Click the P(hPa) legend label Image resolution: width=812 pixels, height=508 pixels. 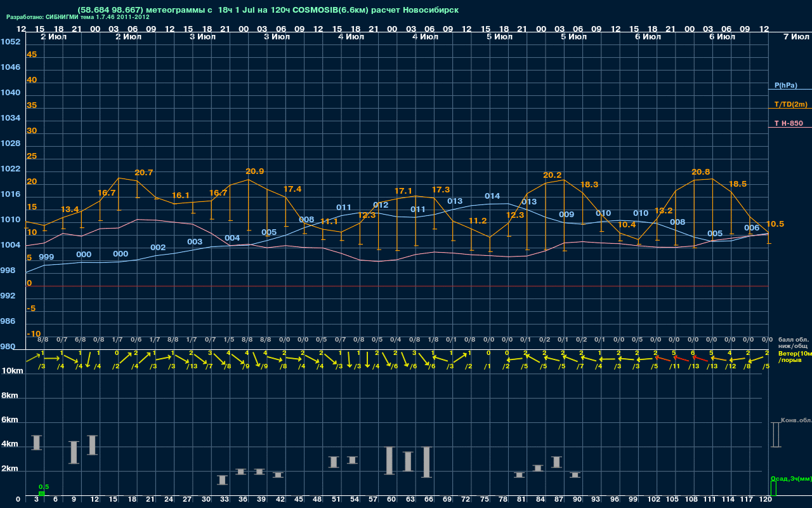tap(785, 85)
